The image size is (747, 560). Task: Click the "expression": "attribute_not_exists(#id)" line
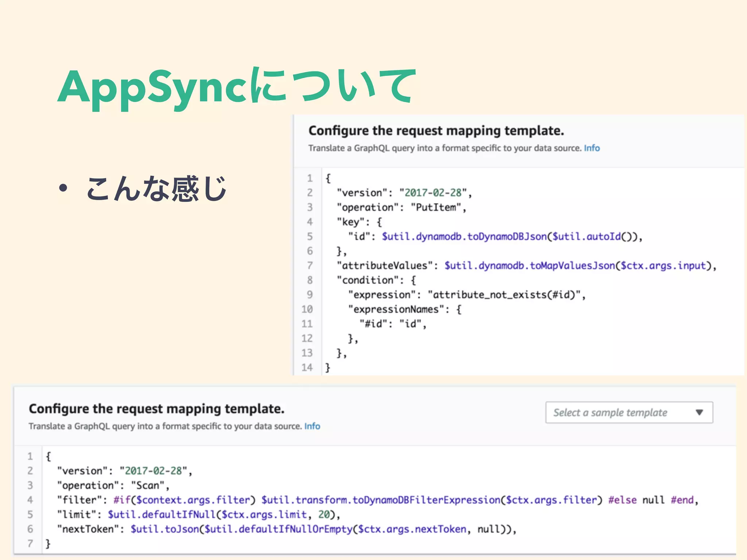(467, 295)
